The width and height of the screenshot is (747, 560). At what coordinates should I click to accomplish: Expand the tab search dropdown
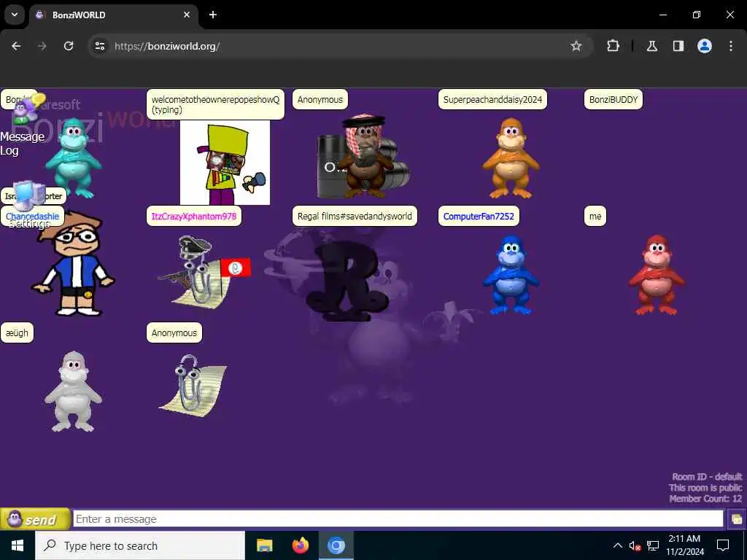pos(15,15)
